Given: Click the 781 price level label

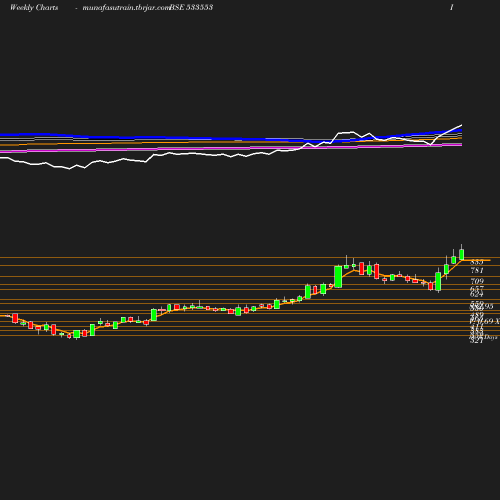Looking at the screenshot, I should point(477,270).
